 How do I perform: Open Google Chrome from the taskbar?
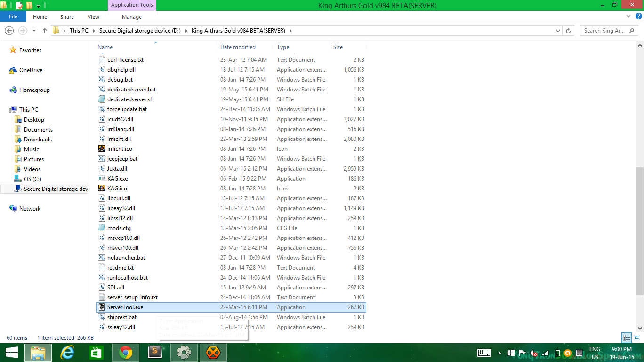coord(126,353)
